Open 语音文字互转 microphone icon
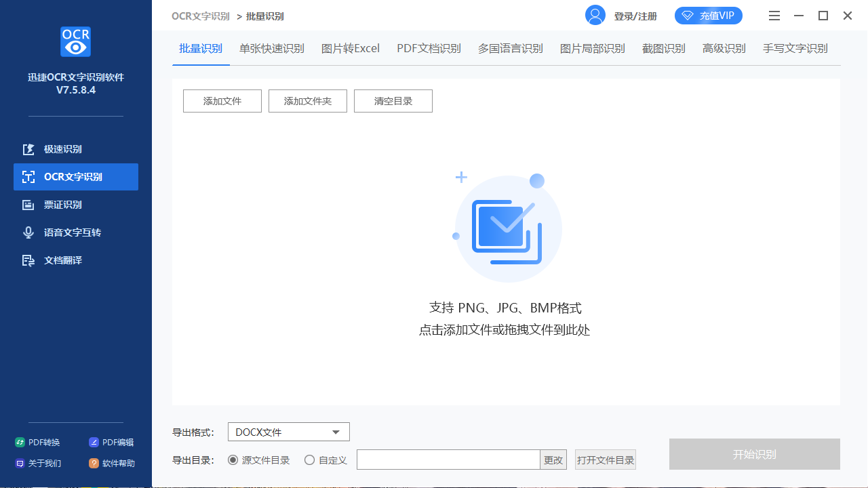This screenshot has width=868, height=488. coord(28,232)
